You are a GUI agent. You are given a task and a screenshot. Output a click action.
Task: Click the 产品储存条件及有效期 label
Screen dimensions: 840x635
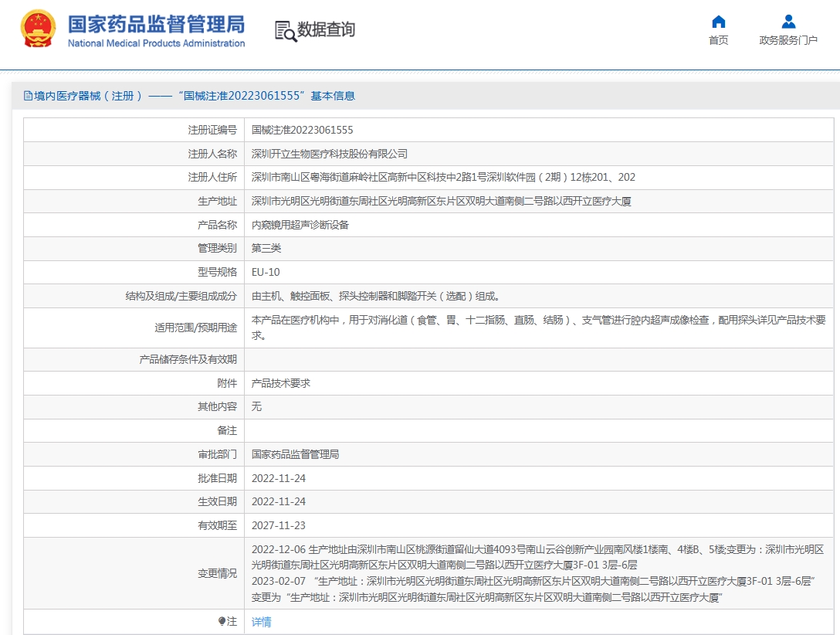tap(188, 359)
